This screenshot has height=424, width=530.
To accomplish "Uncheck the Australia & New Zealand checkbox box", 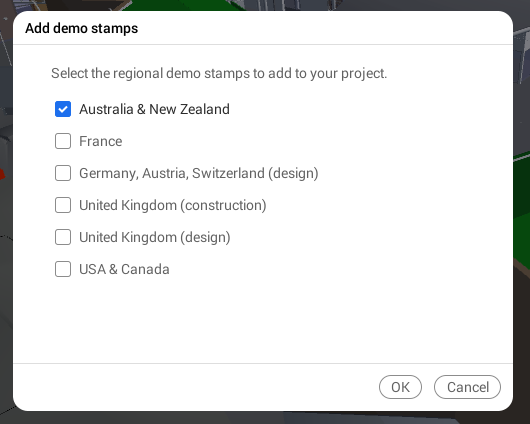I will coord(63,109).
